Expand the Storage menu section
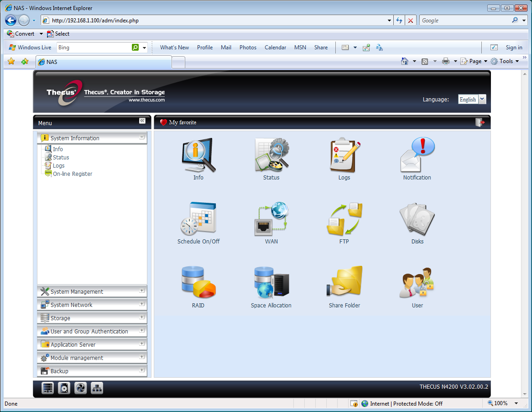This screenshot has width=532, height=412. [x=142, y=317]
